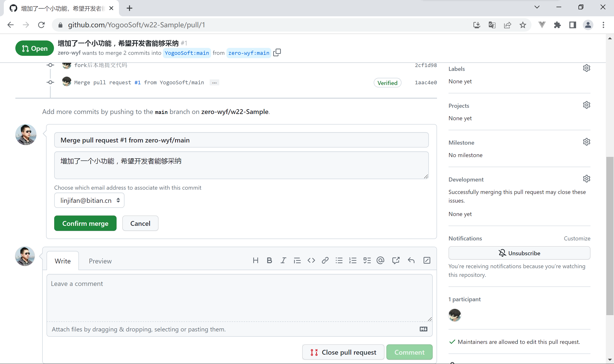614x364 pixels.
Task: Open the browser tab search chevron
Action: click(x=537, y=7)
